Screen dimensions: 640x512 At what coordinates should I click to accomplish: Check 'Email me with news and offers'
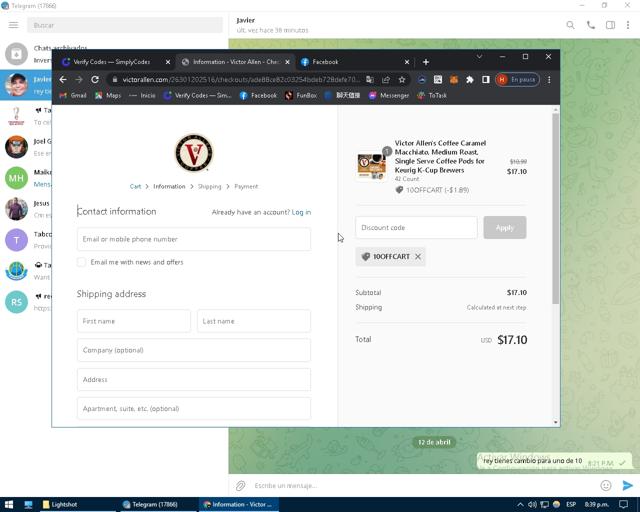click(x=81, y=262)
